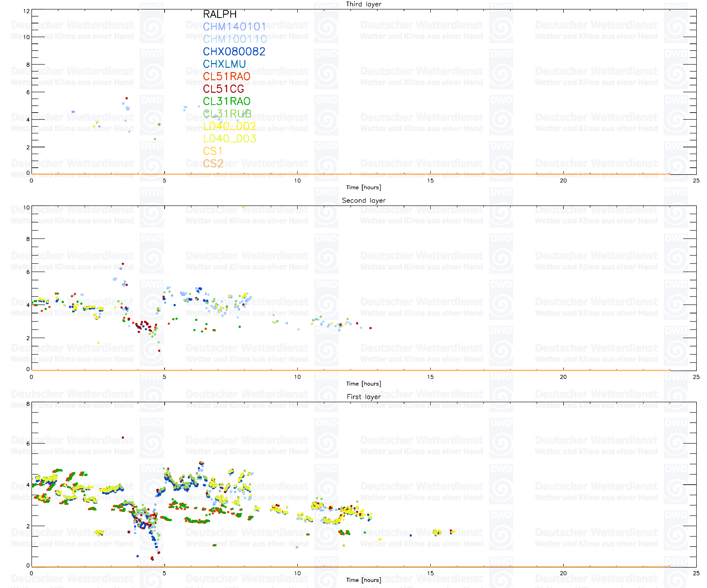Click y-axis value 8 on First layer plot

click(28, 404)
